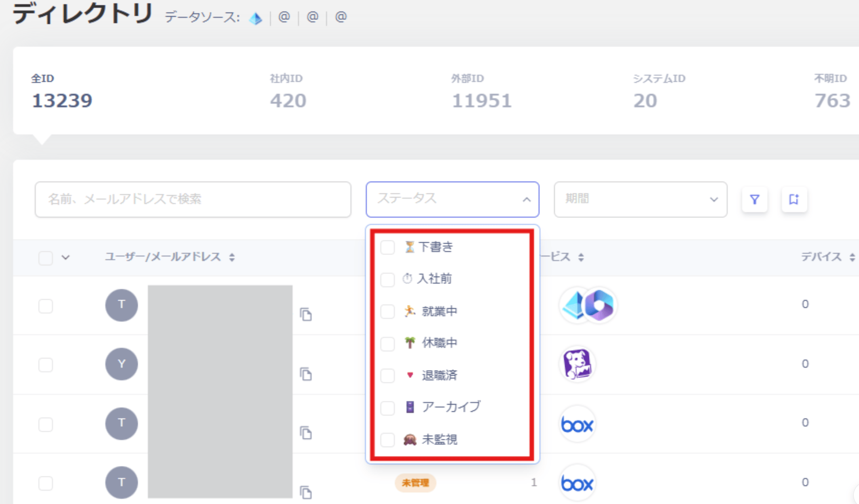Image resolution: width=859 pixels, height=504 pixels.
Task: Click the count 1 beside the 未管理 badge
Action: [x=534, y=482]
